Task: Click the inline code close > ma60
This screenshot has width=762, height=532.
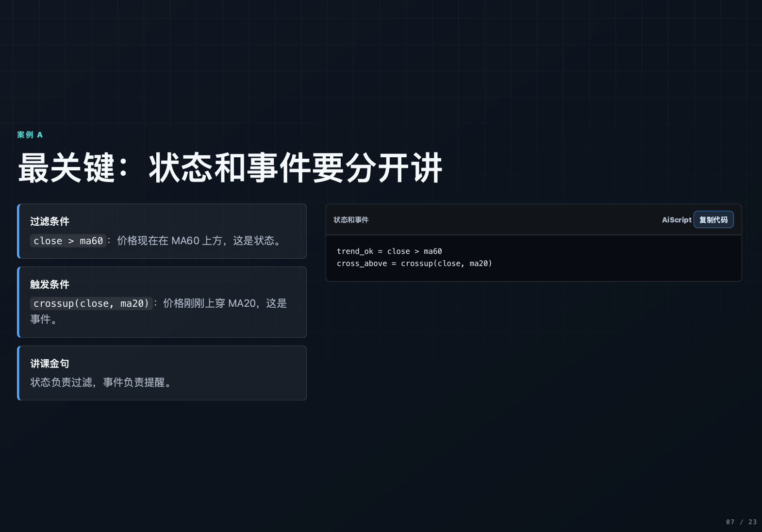Action: [x=68, y=241]
